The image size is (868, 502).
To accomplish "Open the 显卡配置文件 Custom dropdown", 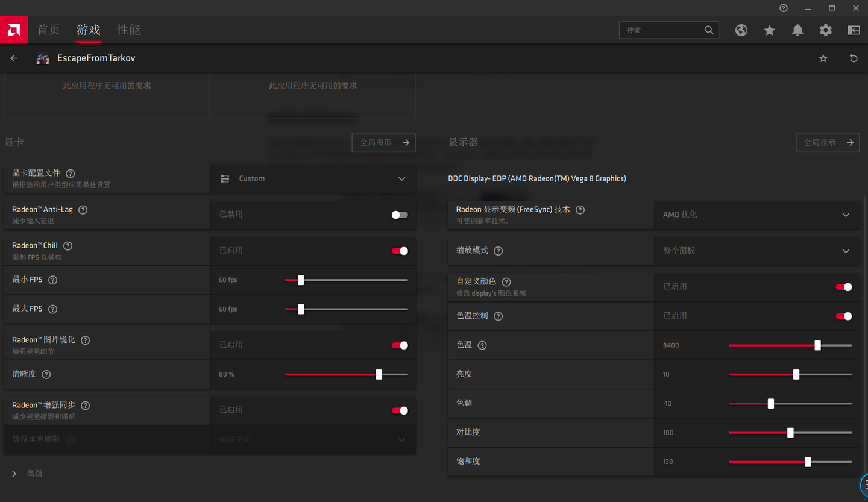I will [313, 178].
